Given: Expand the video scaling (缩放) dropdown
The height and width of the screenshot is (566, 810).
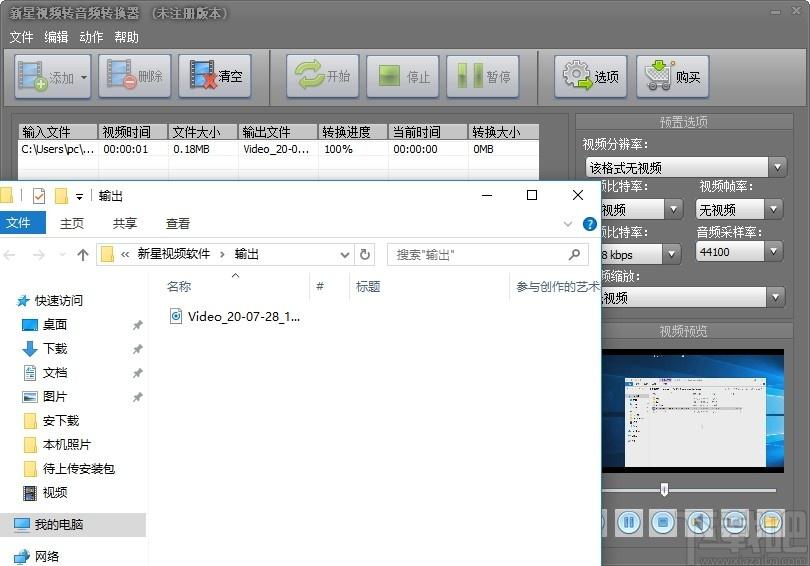Looking at the screenshot, I should (x=775, y=297).
